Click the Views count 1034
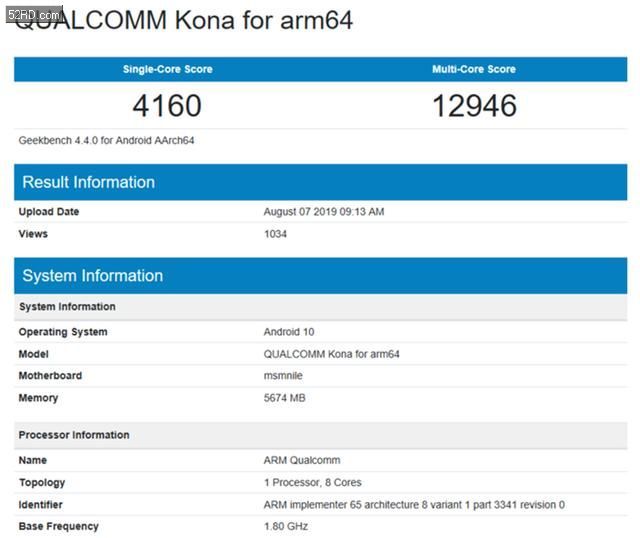Viewport: 640px width, 538px height. (x=275, y=234)
